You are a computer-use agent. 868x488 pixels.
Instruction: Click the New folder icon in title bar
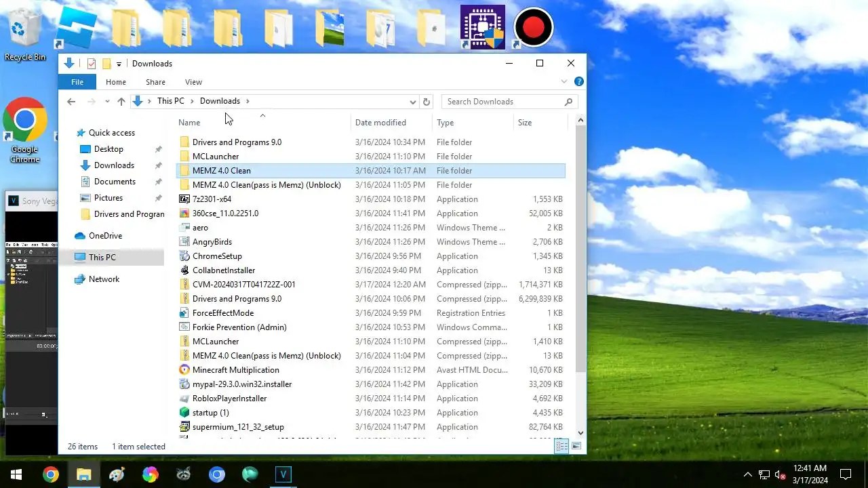[106, 64]
